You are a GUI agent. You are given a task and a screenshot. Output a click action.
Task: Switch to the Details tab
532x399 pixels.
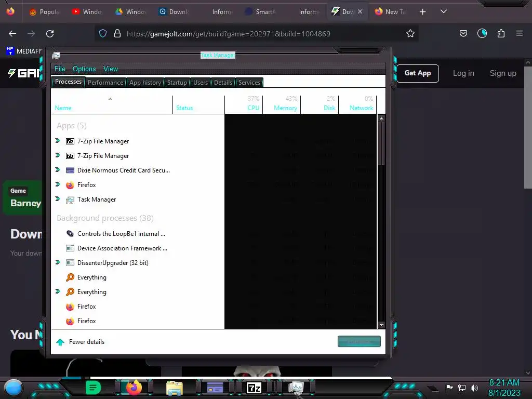pyautogui.click(x=223, y=83)
